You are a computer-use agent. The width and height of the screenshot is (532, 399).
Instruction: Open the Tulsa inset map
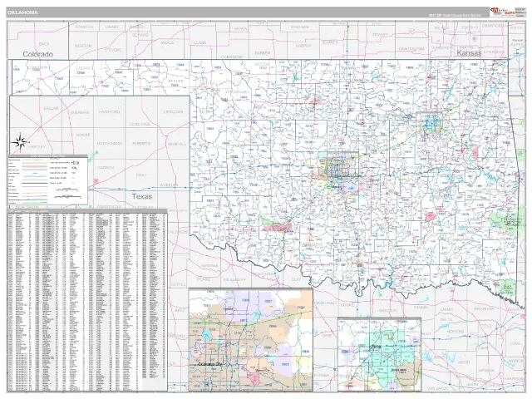[x=379, y=355]
